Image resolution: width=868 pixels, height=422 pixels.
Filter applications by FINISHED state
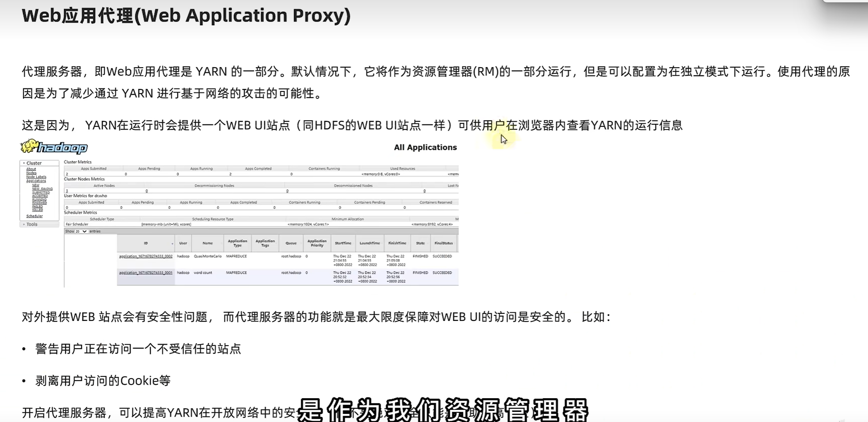click(39, 203)
